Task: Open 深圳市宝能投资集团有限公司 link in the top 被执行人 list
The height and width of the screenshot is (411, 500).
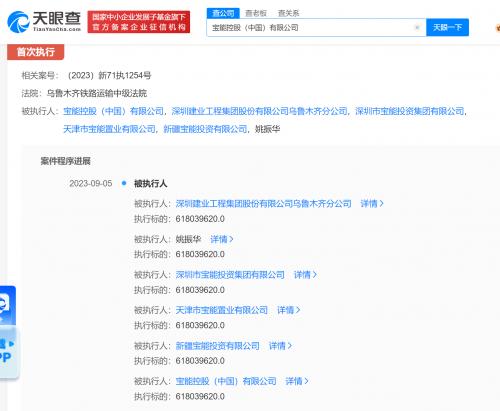Action: tap(409, 111)
